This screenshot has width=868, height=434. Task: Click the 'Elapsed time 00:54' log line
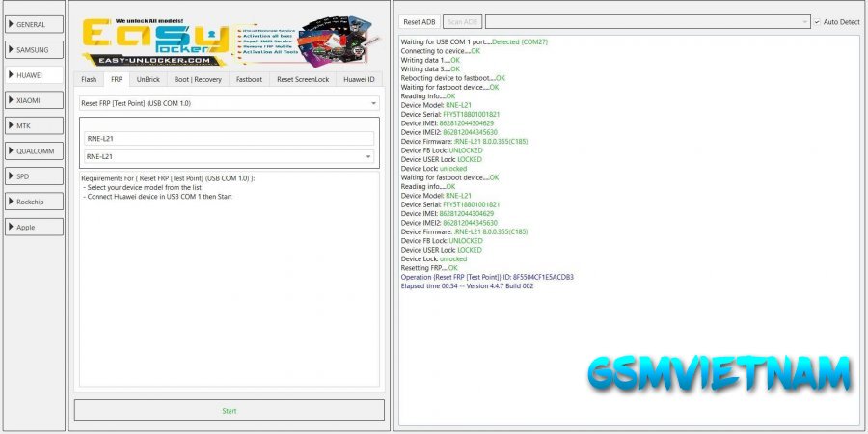(467, 286)
